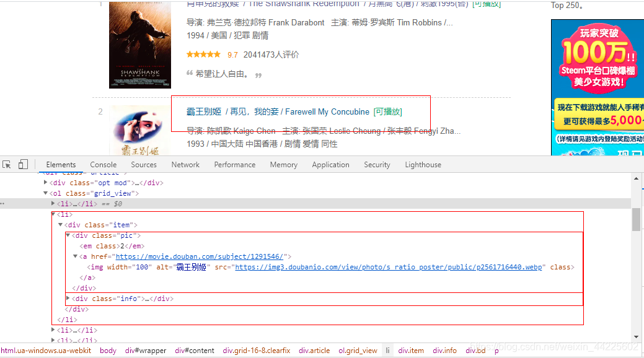This screenshot has width=644, height=358.
Task: Open the Elements tab
Action: pos(61,165)
